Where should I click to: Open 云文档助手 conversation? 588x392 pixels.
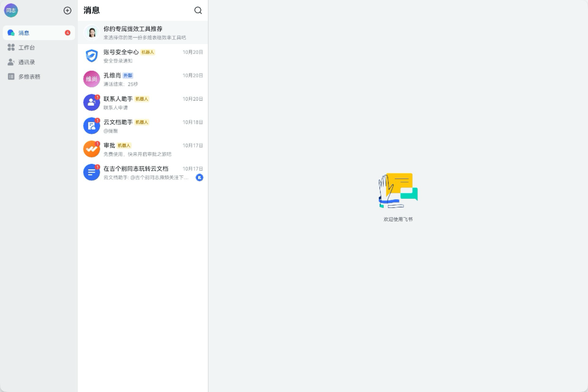point(143,126)
